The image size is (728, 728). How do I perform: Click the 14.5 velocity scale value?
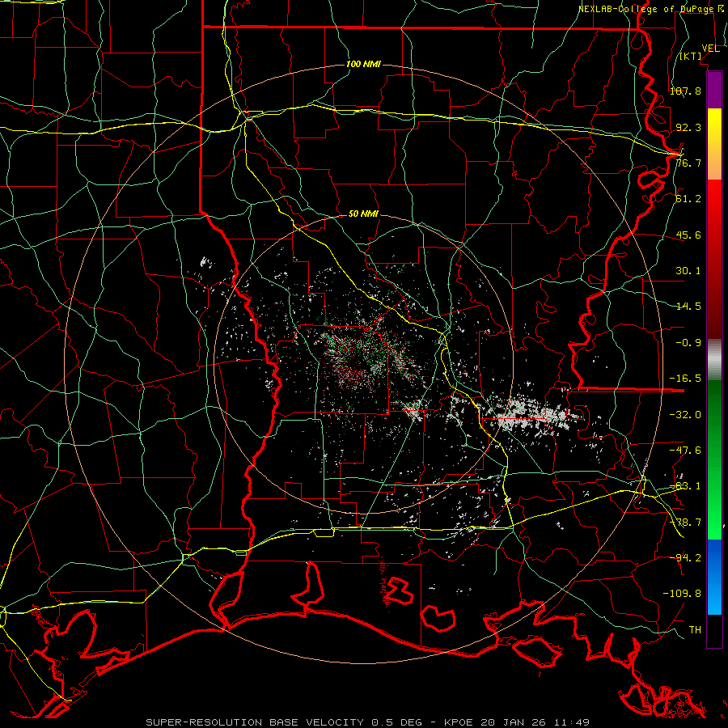[688, 307]
